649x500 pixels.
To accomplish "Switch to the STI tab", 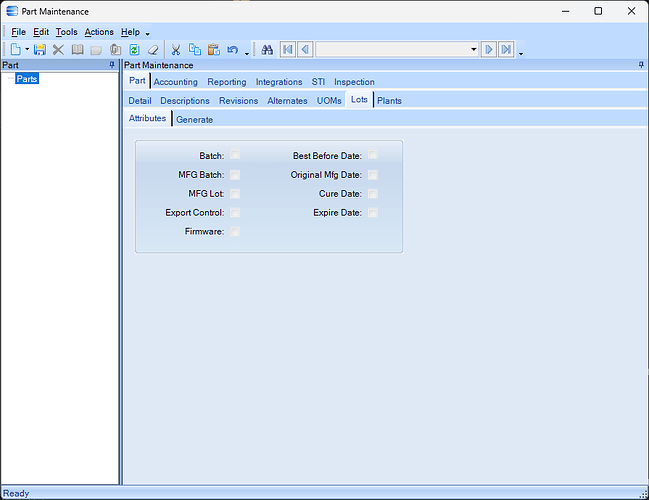I will tap(318, 82).
